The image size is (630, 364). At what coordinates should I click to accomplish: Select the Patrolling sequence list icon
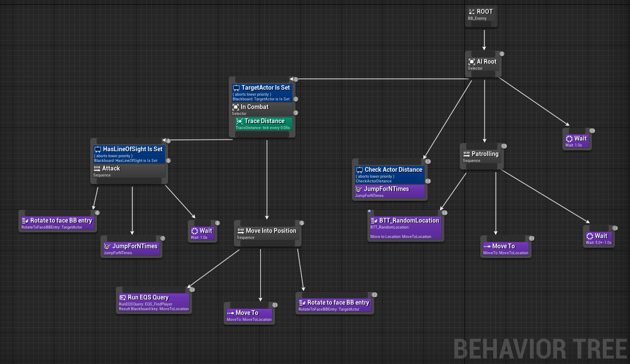click(466, 154)
